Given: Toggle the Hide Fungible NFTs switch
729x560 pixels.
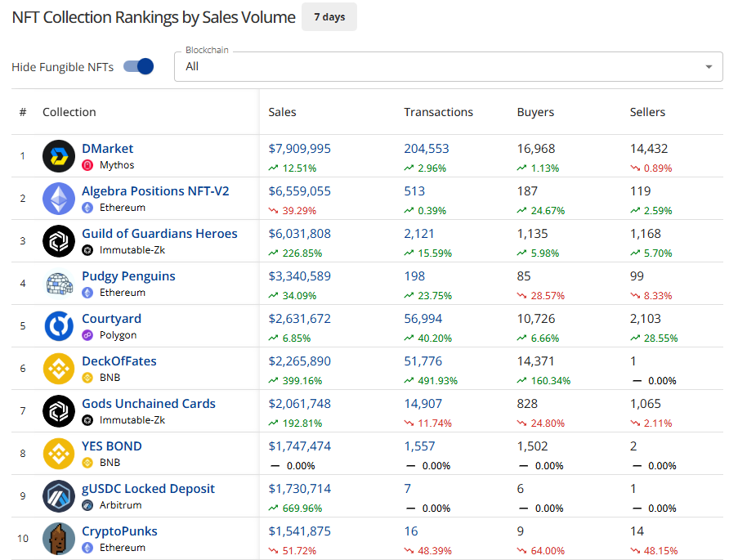Looking at the screenshot, I should (139, 67).
